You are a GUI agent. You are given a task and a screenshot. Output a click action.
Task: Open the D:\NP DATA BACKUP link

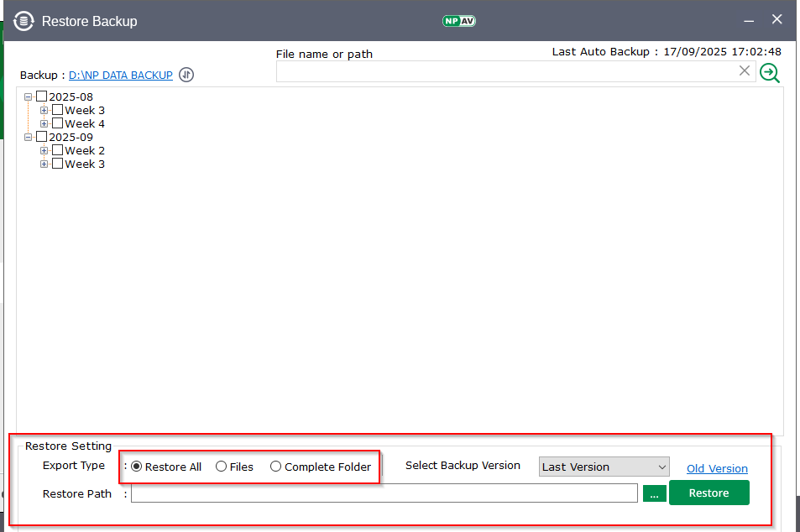(121, 76)
